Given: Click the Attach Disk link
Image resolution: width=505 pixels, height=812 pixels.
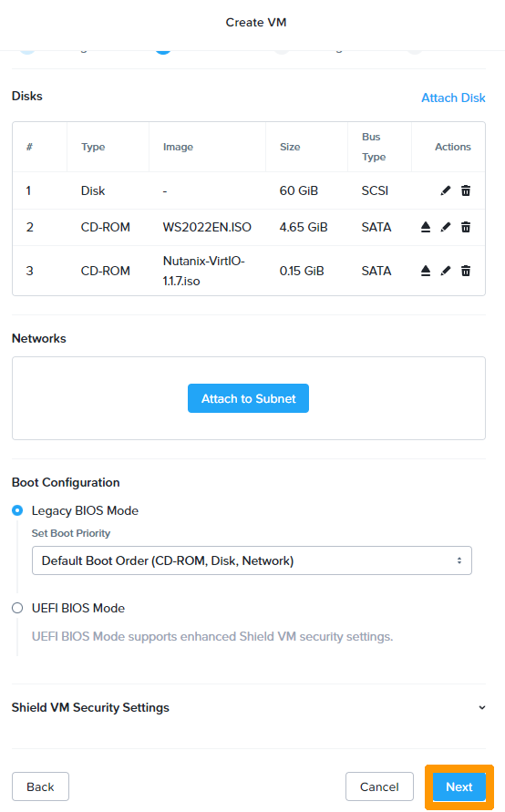Looking at the screenshot, I should pos(453,98).
